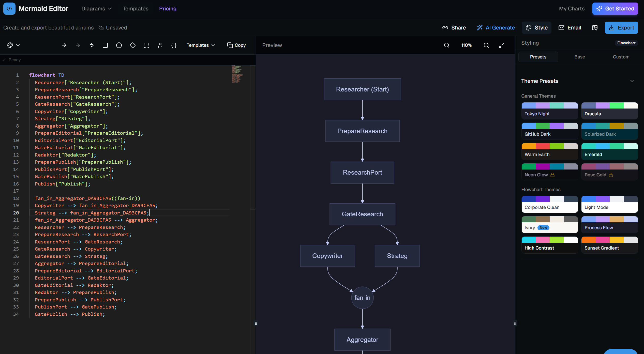The image size is (644, 354).
Task: Click the Copywriter node in preview
Action: click(x=327, y=256)
